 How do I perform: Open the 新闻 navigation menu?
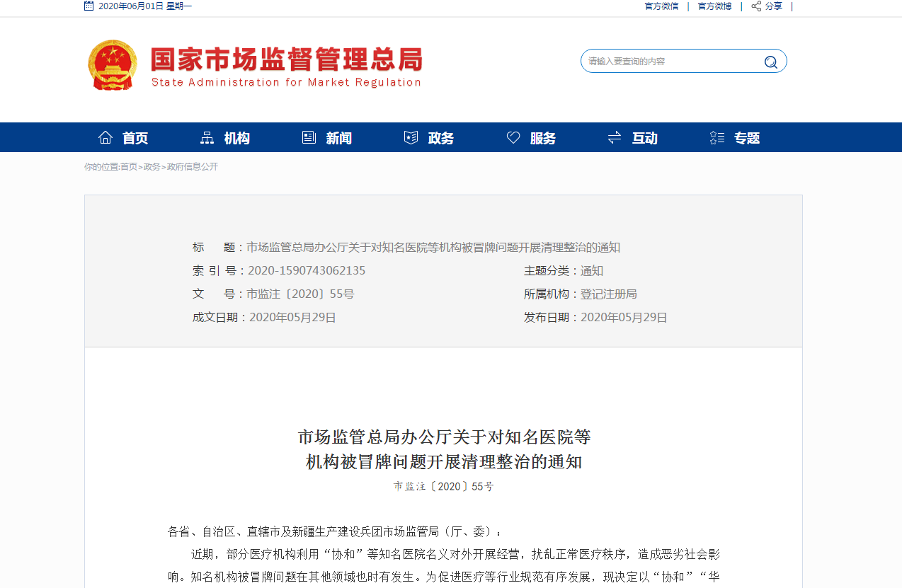(x=338, y=139)
